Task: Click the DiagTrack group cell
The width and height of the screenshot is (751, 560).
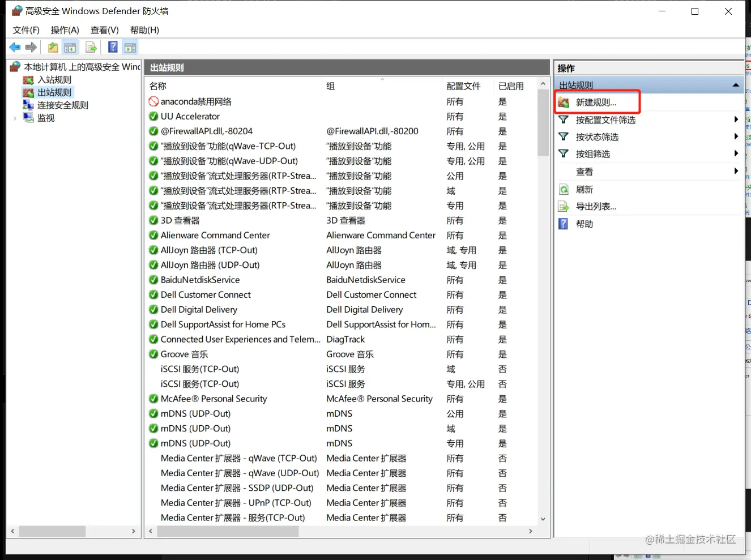Action: tap(345, 339)
